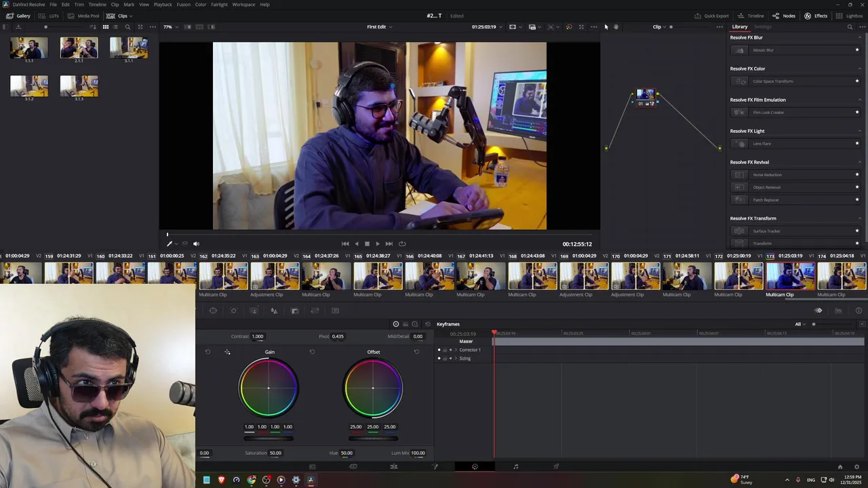Open the Fairlight menu
The height and width of the screenshot is (488, 868).
pyautogui.click(x=219, y=4)
